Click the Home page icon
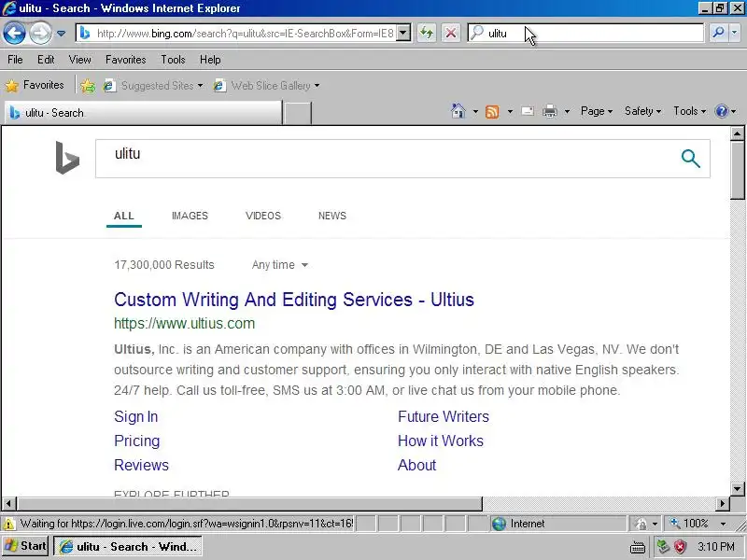The height and width of the screenshot is (560, 747). click(x=458, y=111)
